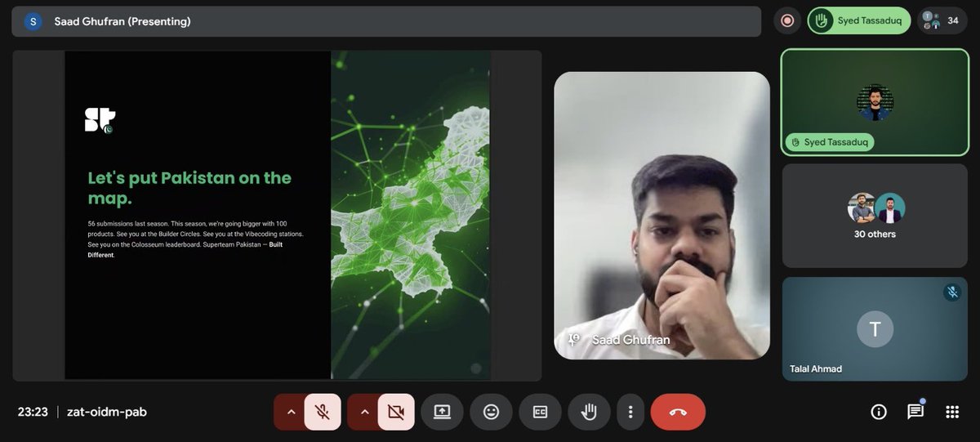Toggle closed captions
Viewport: 980px width, 442px height.
[540, 412]
